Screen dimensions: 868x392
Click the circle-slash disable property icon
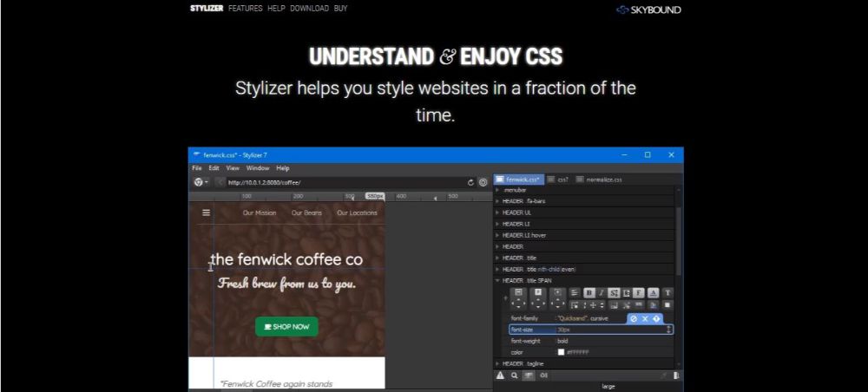click(634, 318)
